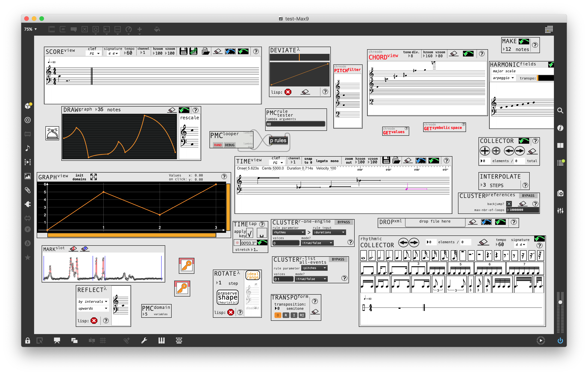588x375 pixels.
Task: Select transposition form 0 button
Action: 278,315
